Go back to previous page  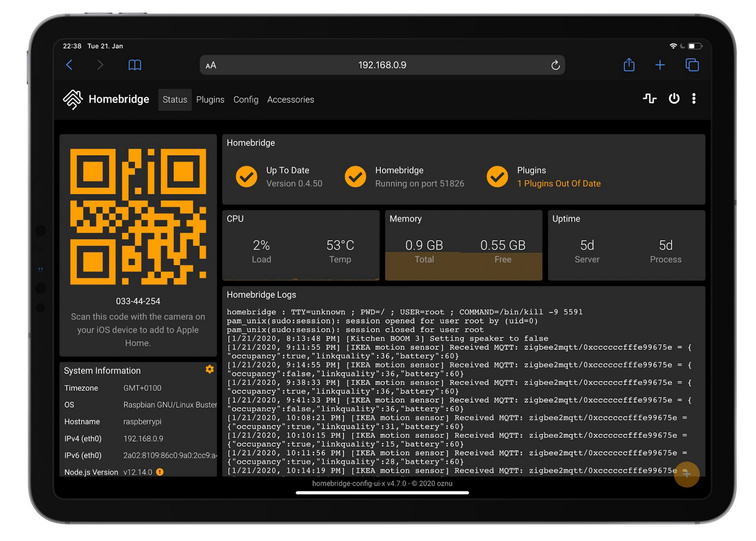(x=70, y=65)
